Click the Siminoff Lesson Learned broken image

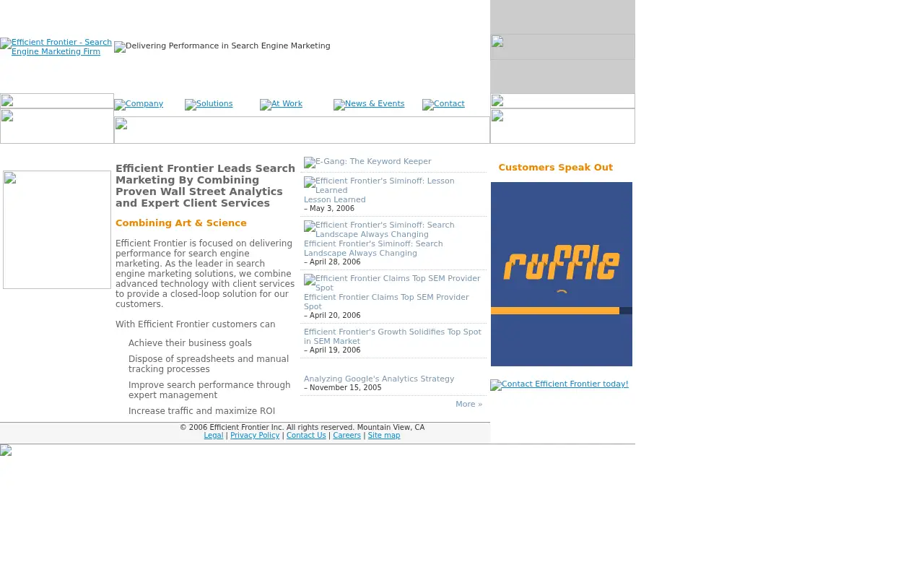379,186
